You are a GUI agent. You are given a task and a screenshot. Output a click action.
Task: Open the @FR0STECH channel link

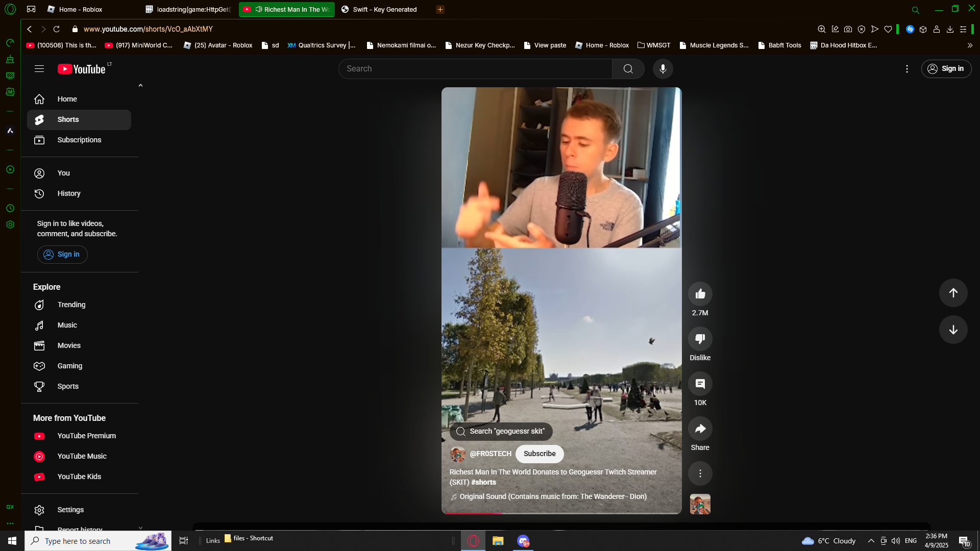point(491,454)
